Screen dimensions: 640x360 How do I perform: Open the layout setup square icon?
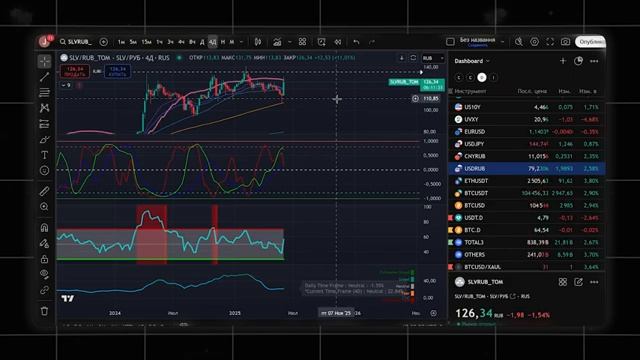click(x=450, y=42)
